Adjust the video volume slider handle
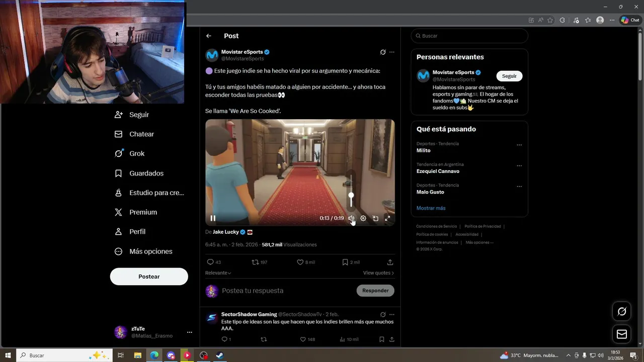Image resolution: width=644 pixels, height=362 pixels. click(351, 196)
